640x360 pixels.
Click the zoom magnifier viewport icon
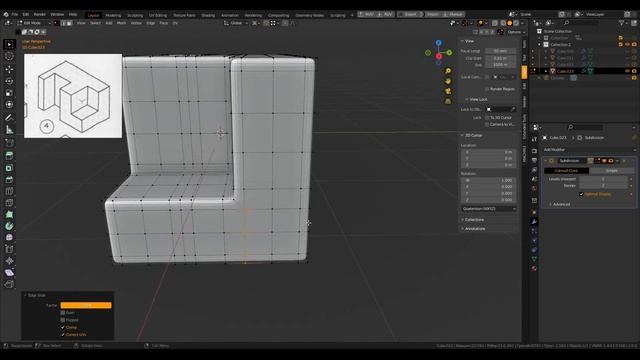click(x=448, y=71)
